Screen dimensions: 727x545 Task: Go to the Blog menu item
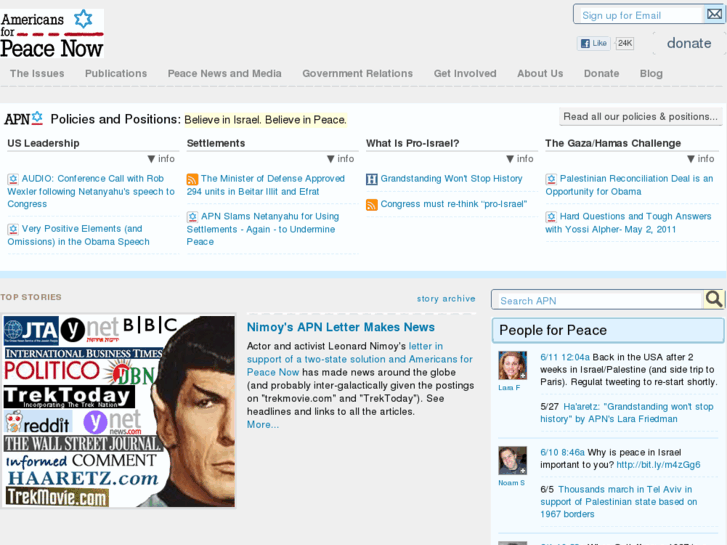click(651, 73)
